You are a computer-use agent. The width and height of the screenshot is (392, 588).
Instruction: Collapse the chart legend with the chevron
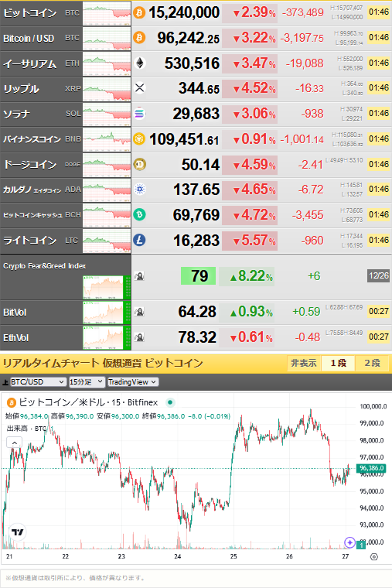pos(14,443)
